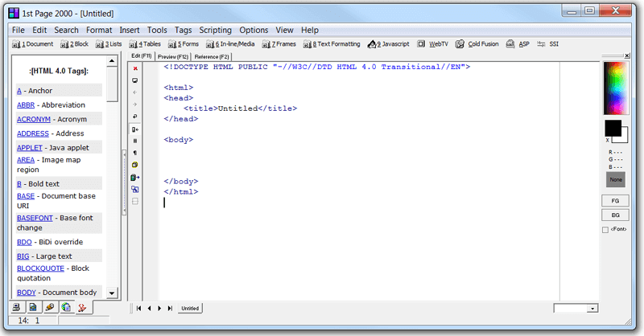Open the ADDRESS tag reference link
This screenshot has width=644, height=336.
click(33, 133)
